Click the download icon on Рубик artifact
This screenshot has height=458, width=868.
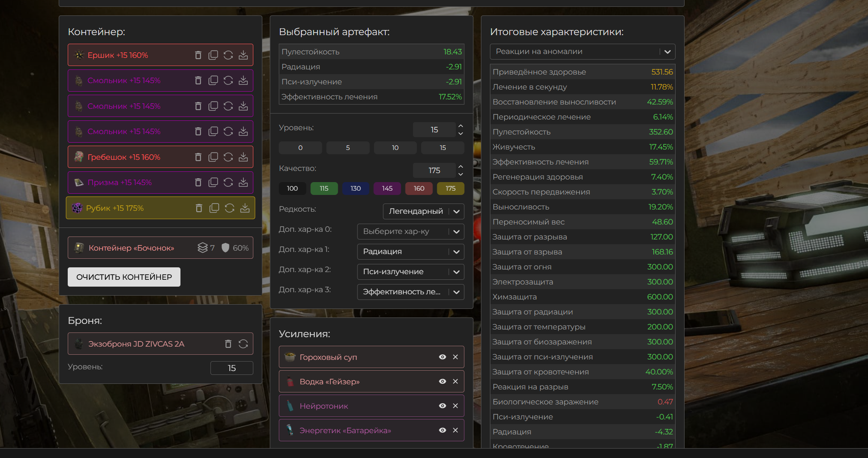click(245, 208)
